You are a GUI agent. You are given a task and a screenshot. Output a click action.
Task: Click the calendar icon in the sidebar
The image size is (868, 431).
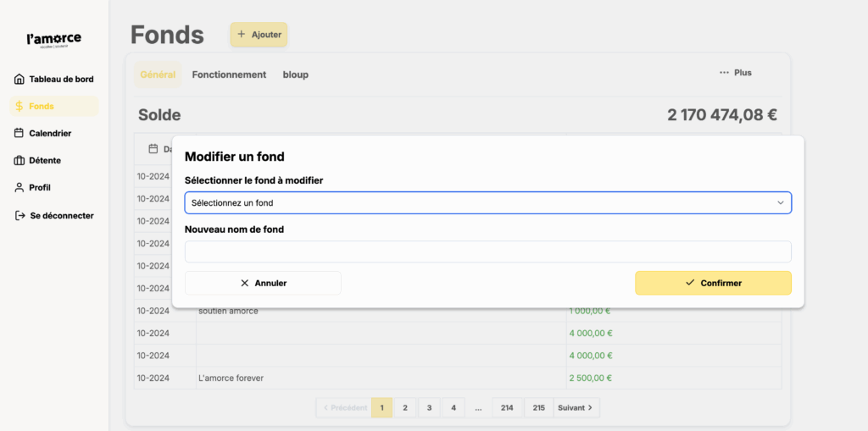point(19,133)
